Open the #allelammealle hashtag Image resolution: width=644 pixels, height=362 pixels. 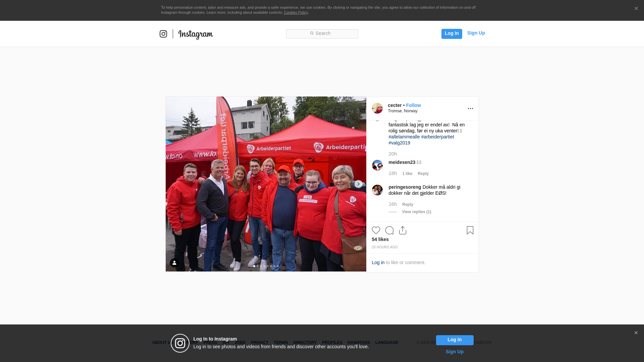(404, 137)
